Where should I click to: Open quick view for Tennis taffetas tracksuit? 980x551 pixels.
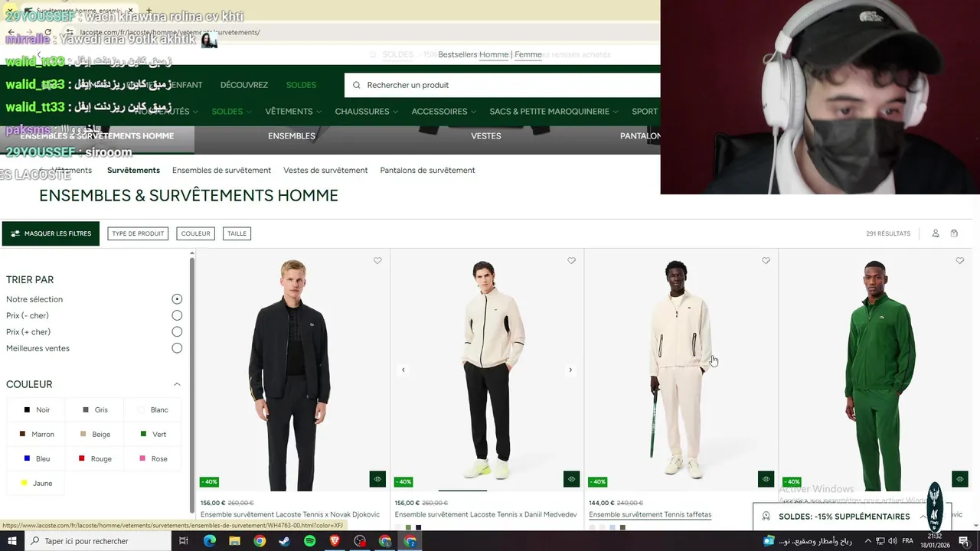(766, 479)
